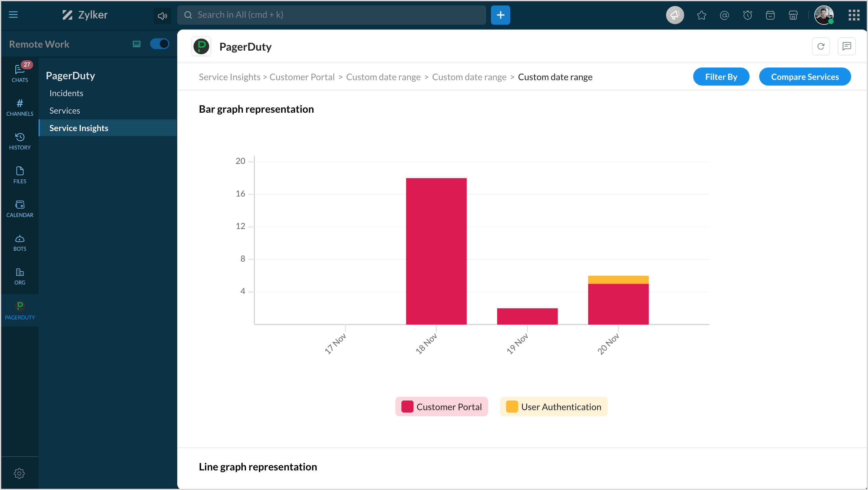Select Service Insights menu item
The image size is (868, 490).
click(x=108, y=128)
